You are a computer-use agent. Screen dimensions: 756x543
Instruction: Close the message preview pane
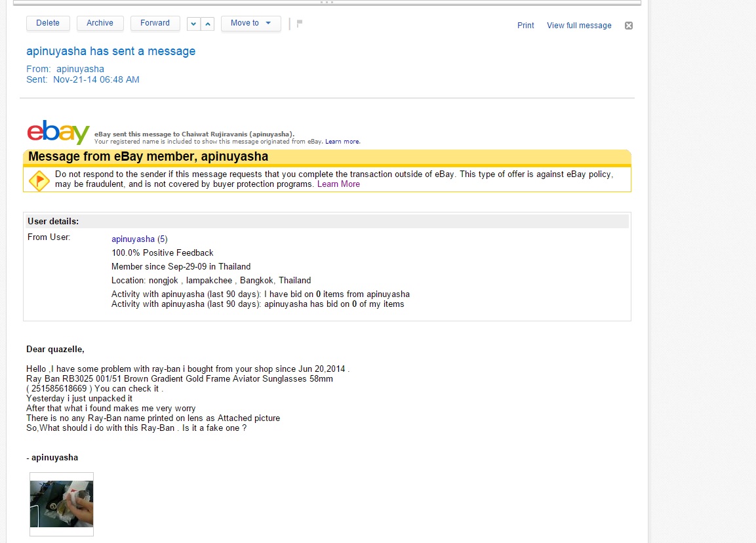pos(629,26)
